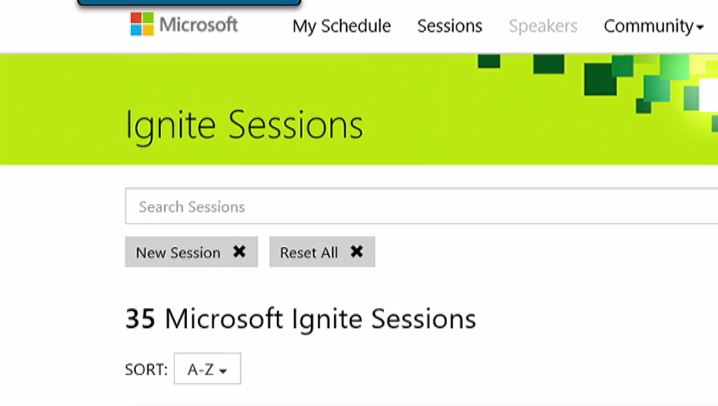The width and height of the screenshot is (718, 406).
Task: Click the SORT: label
Action: click(146, 369)
